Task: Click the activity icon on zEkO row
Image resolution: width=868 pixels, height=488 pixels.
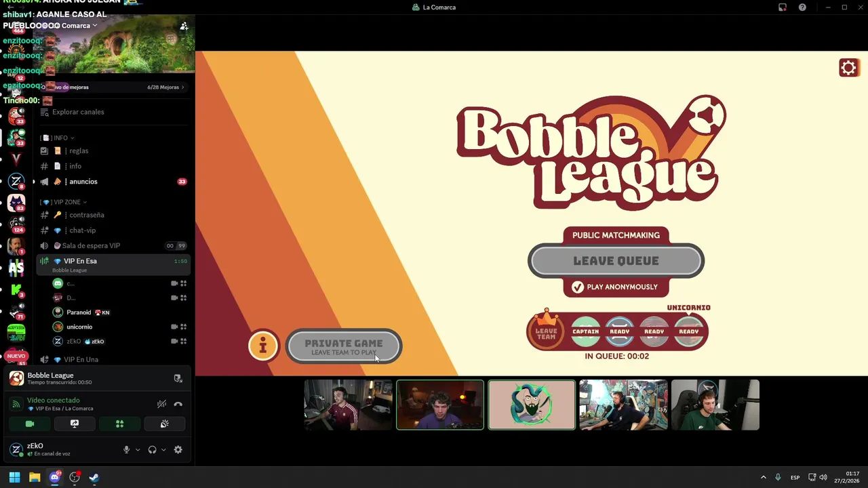Action: pos(183,342)
